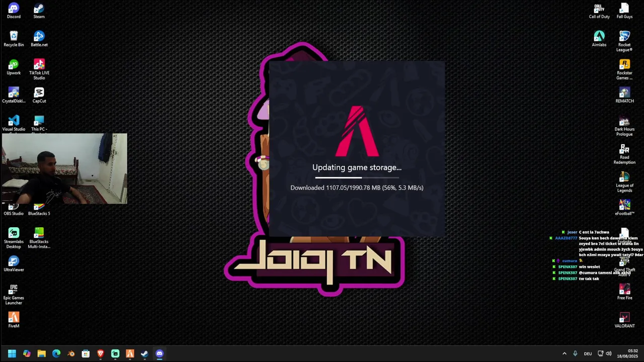Viewport: 644px width, 362px height.
Task: Open the Windows Start menu
Action: 12,354
